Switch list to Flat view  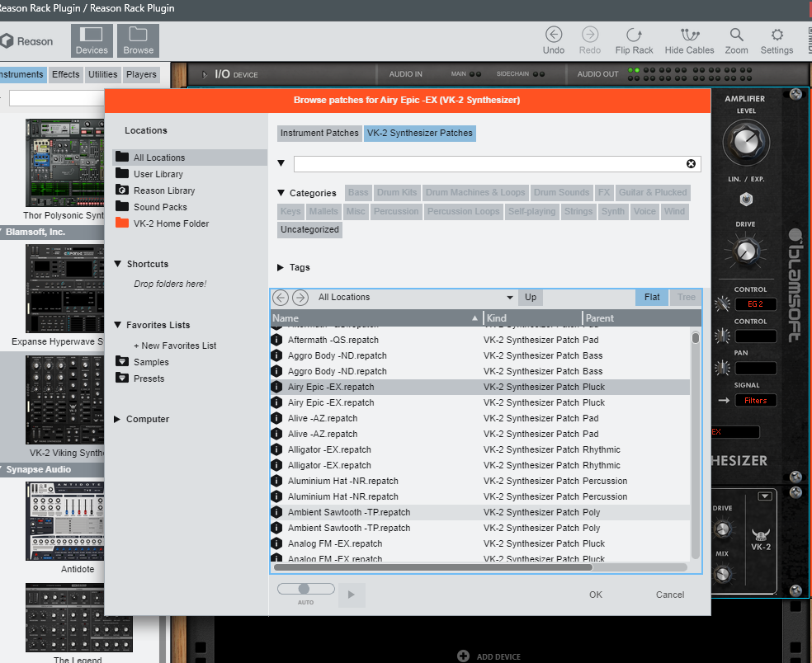point(651,297)
